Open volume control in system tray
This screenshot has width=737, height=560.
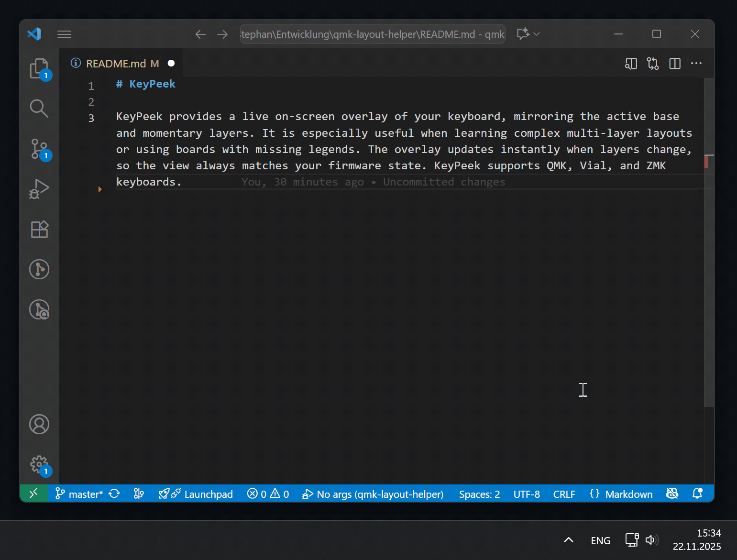pos(651,540)
